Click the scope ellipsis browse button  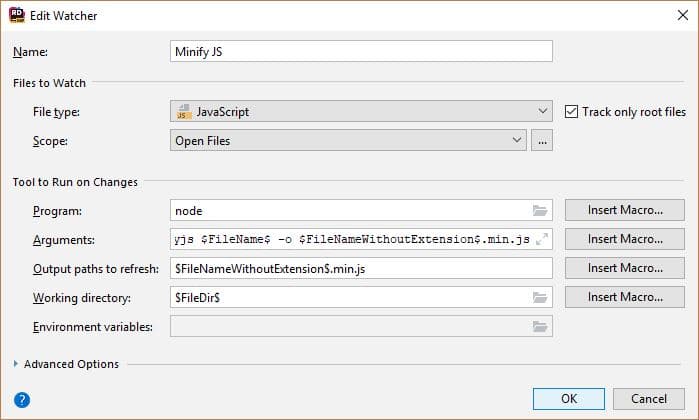point(542,141)
